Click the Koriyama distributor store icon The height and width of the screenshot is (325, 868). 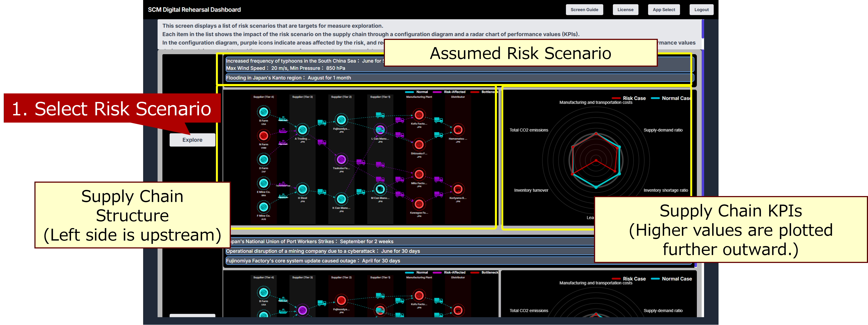pyautogui.click(x=458, y=189)
